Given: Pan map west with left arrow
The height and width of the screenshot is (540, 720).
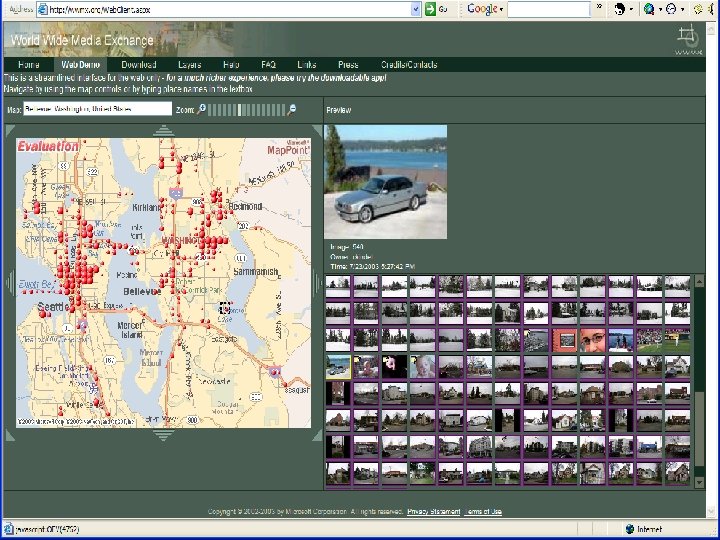Looking at the screenshot, I should pos(10,283).
